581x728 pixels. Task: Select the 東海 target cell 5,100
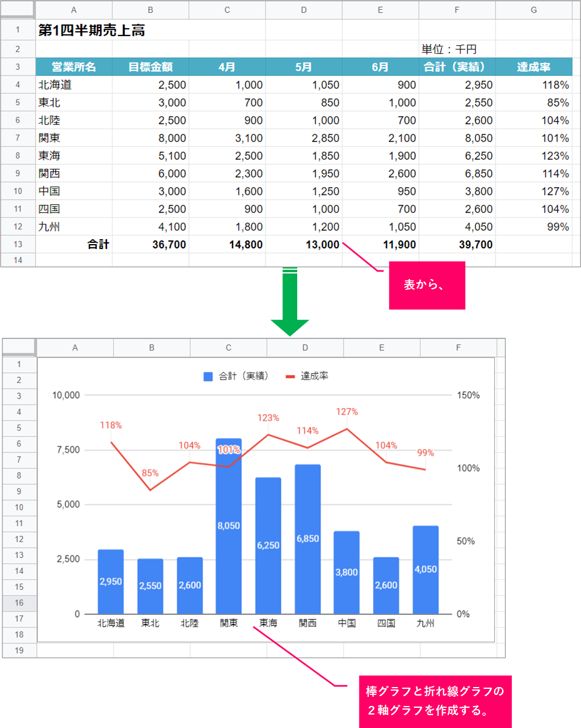coord(150,156)
